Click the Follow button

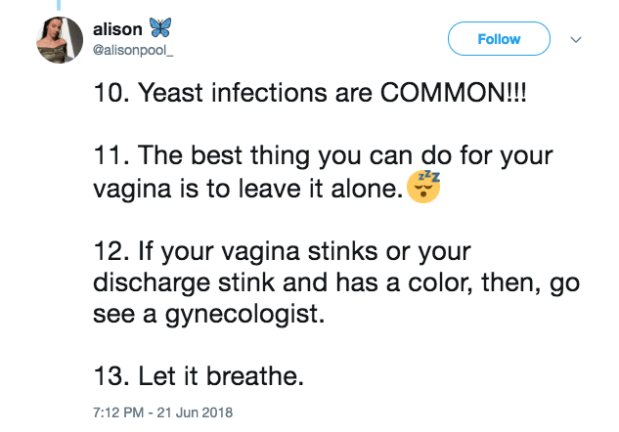pos(498,39)
